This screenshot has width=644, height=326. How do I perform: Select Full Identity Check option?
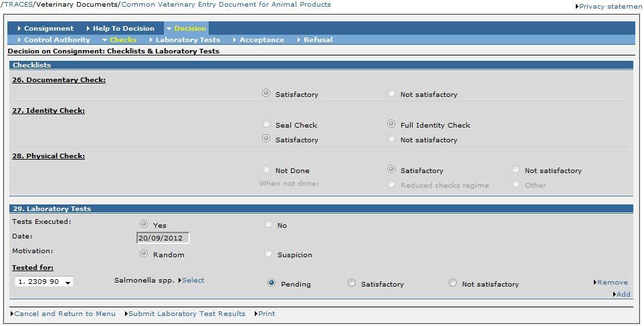click(391, 124)
